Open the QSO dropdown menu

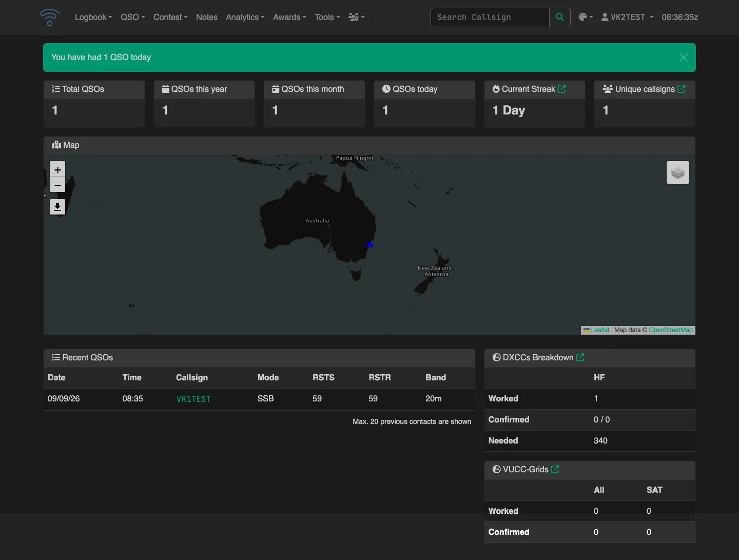133,17
